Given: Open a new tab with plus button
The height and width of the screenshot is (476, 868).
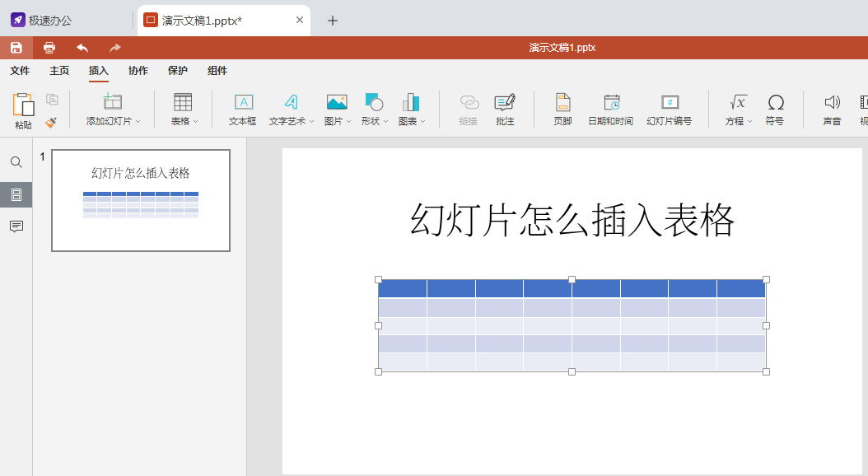Looking at the screenshot, I should click(332, 21).
